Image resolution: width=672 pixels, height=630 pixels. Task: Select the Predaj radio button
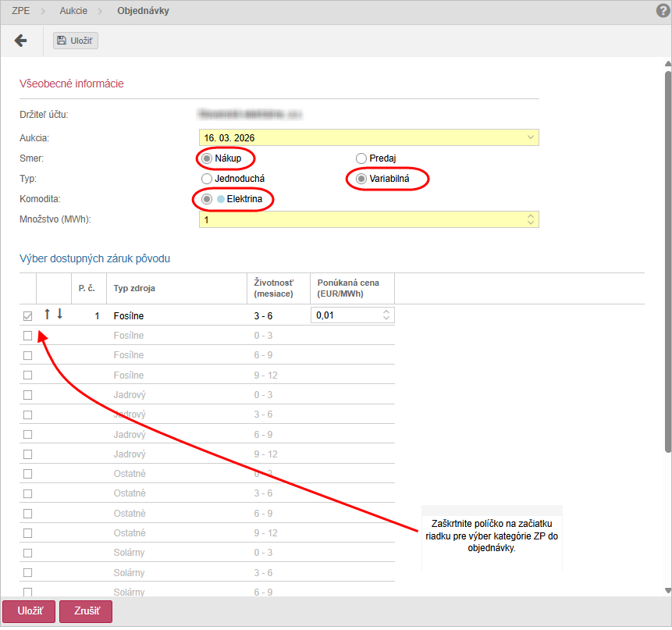pyautogui.click(x=361, y=158)
